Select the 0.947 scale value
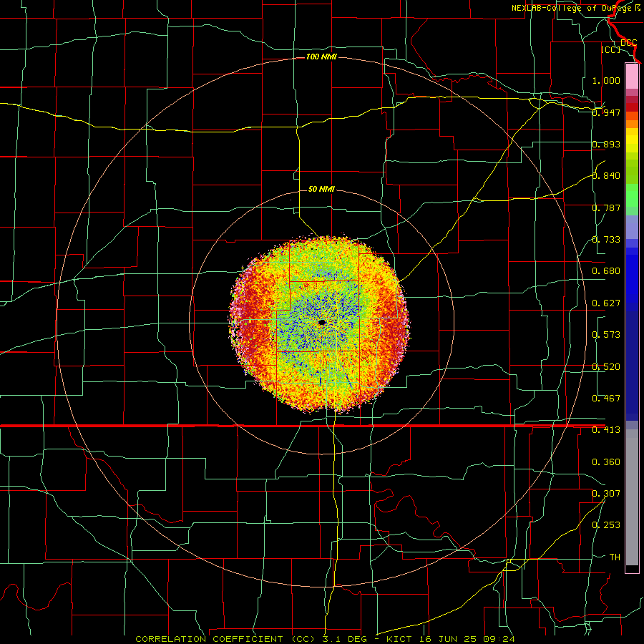This screenshot has width=644, height=644. click(606, 112)
